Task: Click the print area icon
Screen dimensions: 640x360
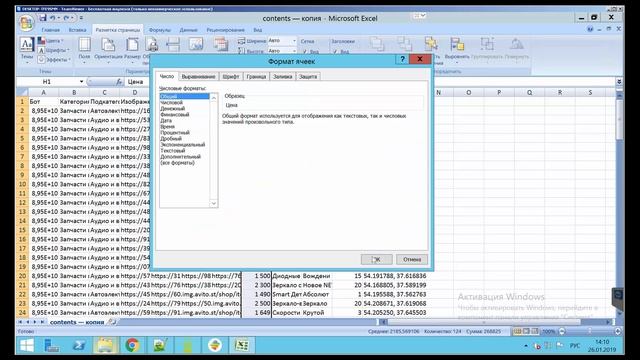Action: tap(152, 45)
